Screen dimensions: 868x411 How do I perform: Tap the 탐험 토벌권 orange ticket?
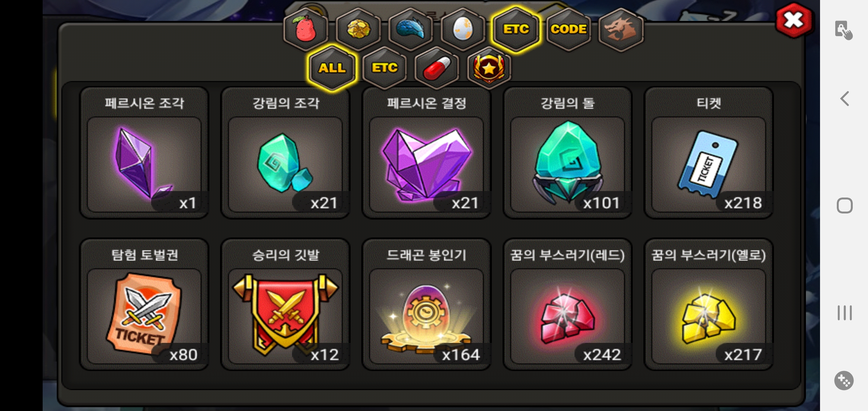pos(144,304)
